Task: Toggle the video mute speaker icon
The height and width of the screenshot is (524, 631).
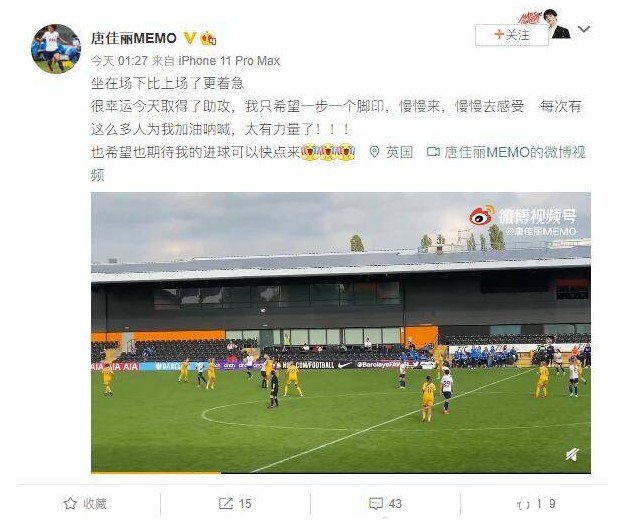Action: point(573,455)
